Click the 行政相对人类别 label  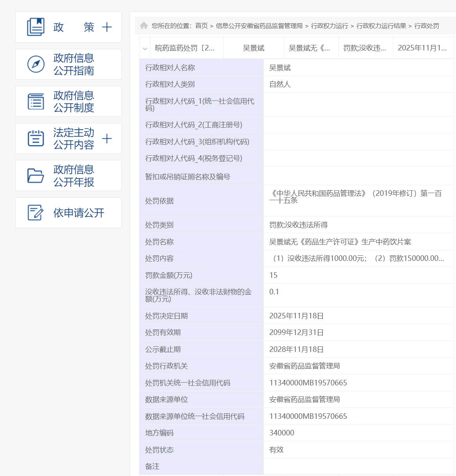(x=170, y=84)
